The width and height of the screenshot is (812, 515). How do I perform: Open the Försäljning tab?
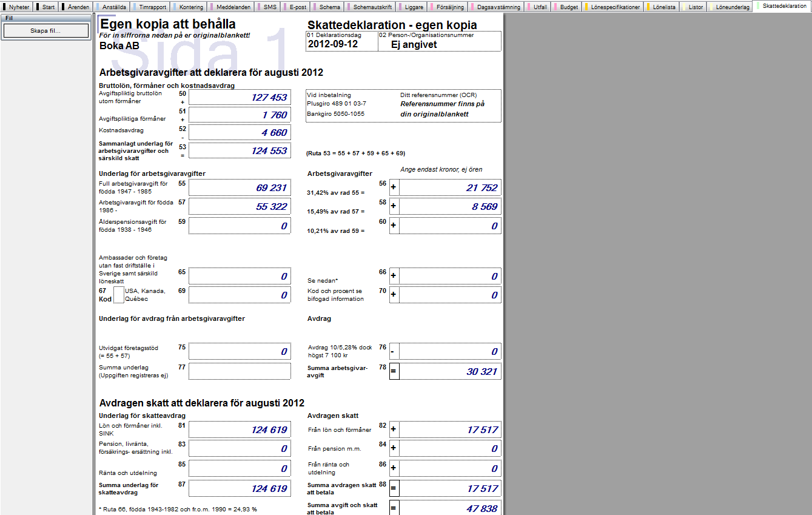click(448, 7)
